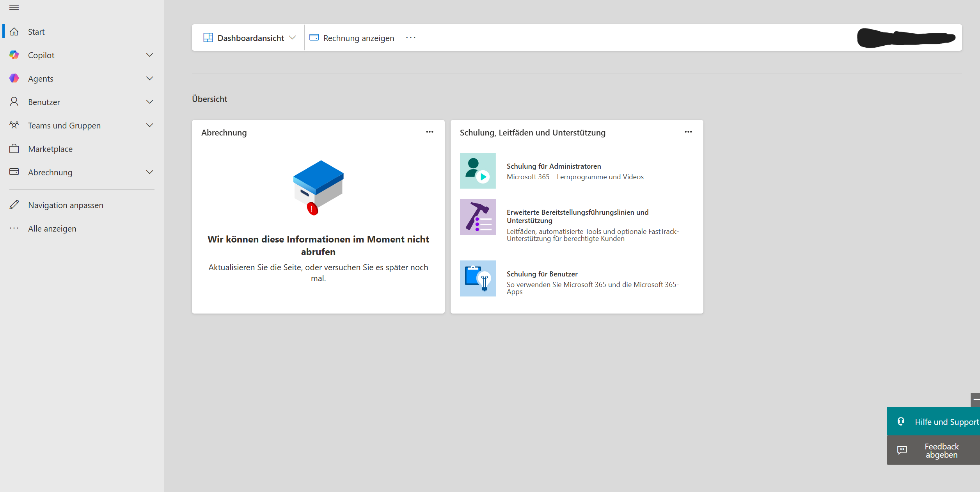Screen dimensions: 980x492
Task: Click the Teams und Gruppen icon
Action: (14, 125)
